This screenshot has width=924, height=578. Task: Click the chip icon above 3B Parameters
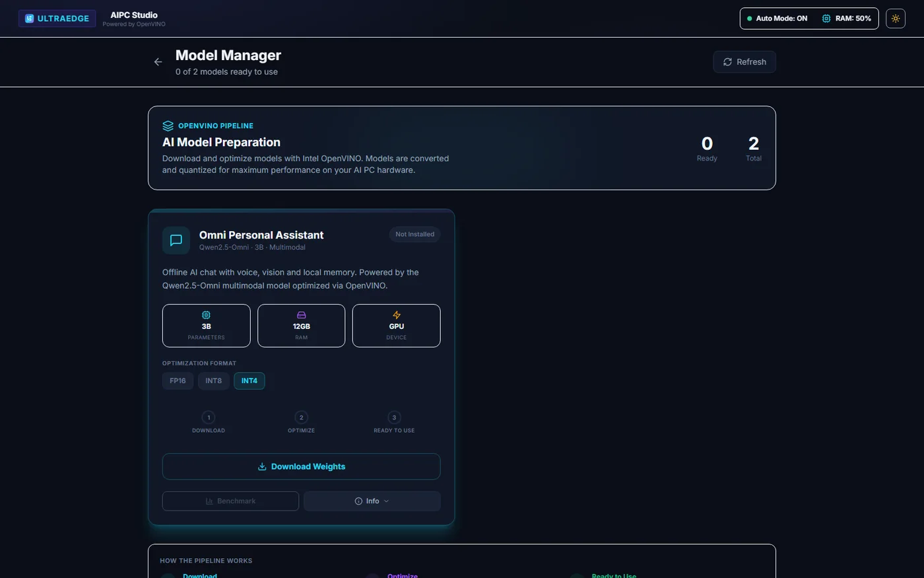pyautogui.click(x=206, y=315)
